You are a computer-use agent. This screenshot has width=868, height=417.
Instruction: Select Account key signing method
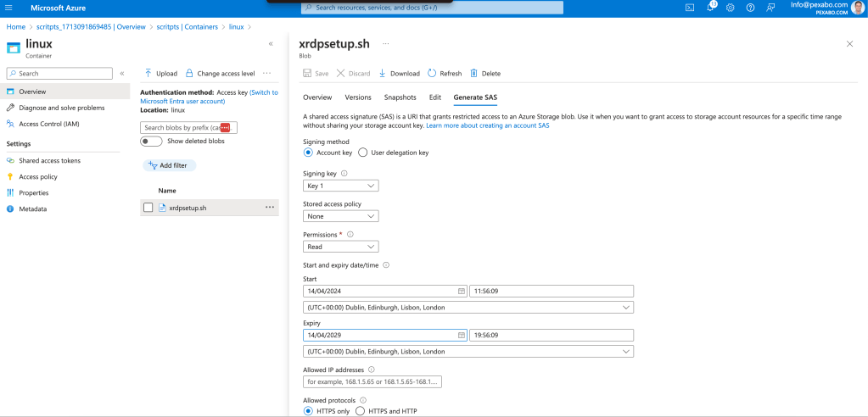[308, 153]
